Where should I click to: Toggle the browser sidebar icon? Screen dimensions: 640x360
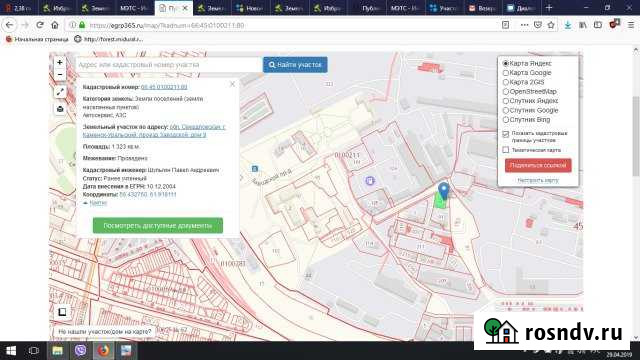[x=598, y=25]
